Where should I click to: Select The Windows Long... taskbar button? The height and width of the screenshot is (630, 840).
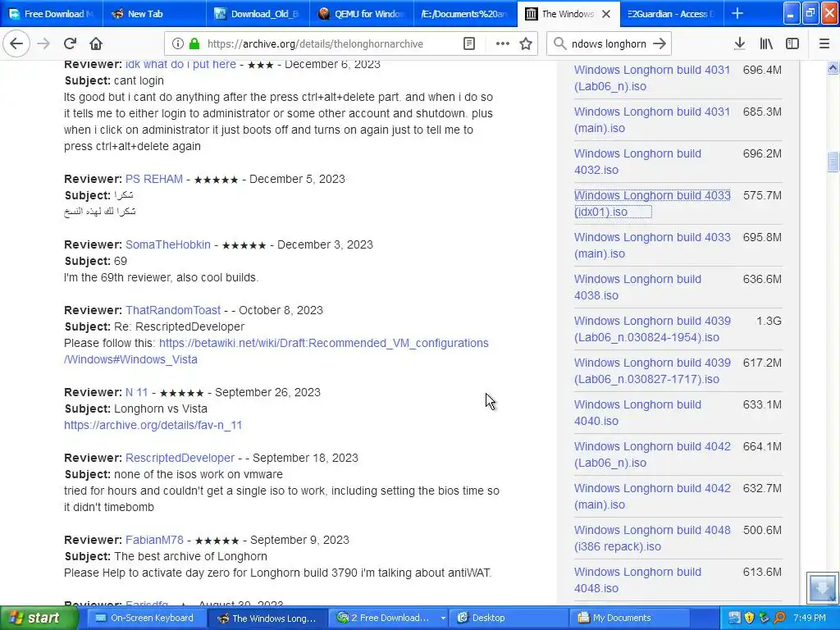coord(267,618)
